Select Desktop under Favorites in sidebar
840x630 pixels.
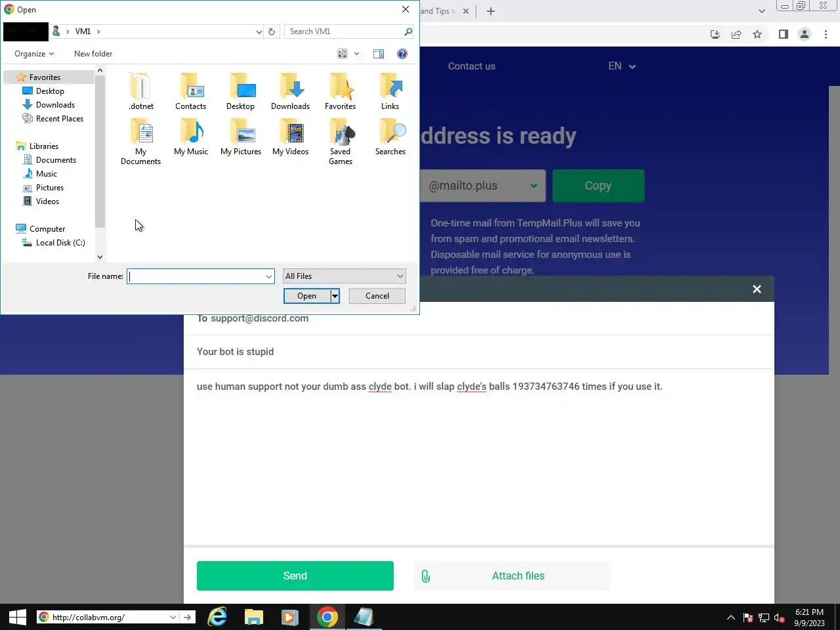pos(50,91)
